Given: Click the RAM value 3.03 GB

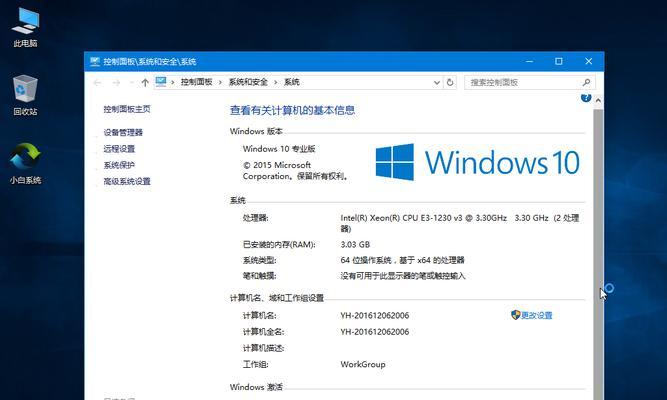Looking at the screenshot, I should point(355,244).
